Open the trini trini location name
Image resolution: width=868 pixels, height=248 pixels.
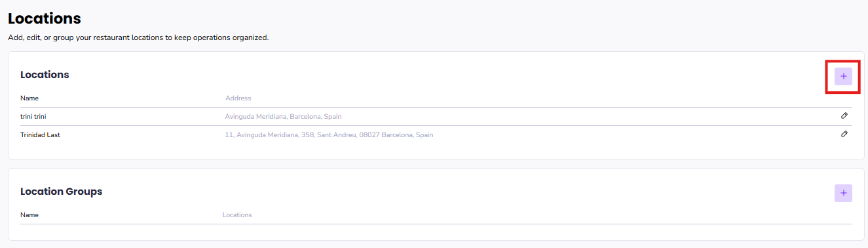coord(33,116)
